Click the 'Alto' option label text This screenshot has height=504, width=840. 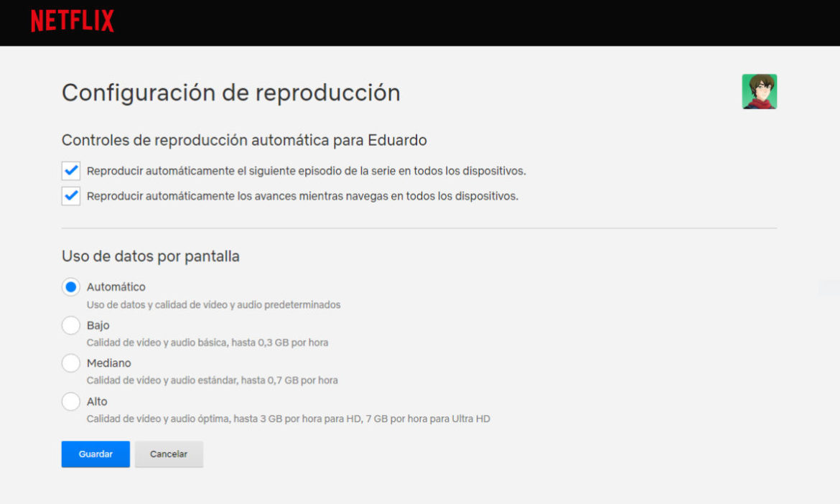pyautogui.click(x=97, y=401)
